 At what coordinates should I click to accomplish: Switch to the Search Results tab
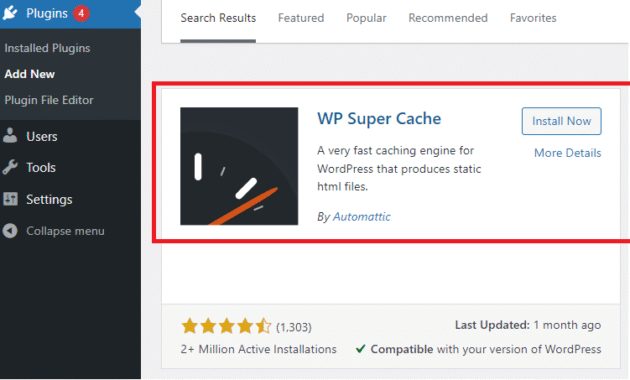click(x=218, y=18)
